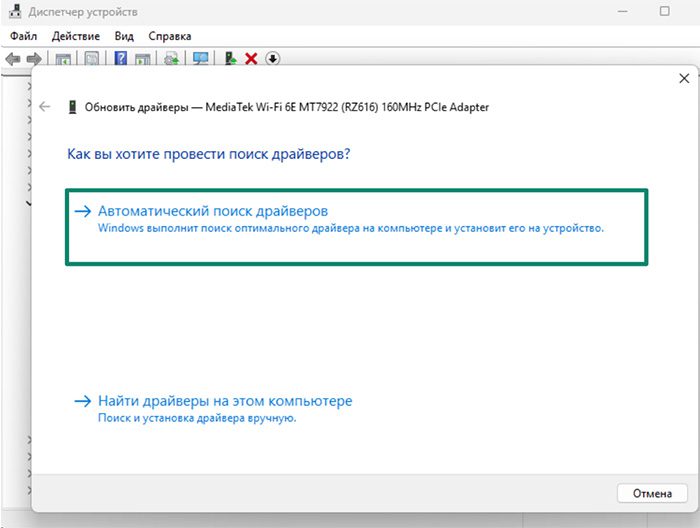Click the green-arrow update device driver icon
Viewport: 700px width, 528px height.
(x=230, y=58)
